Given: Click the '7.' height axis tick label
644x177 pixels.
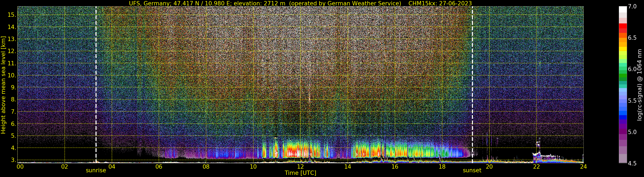Looking at the screenshot, I should (14, 112).
